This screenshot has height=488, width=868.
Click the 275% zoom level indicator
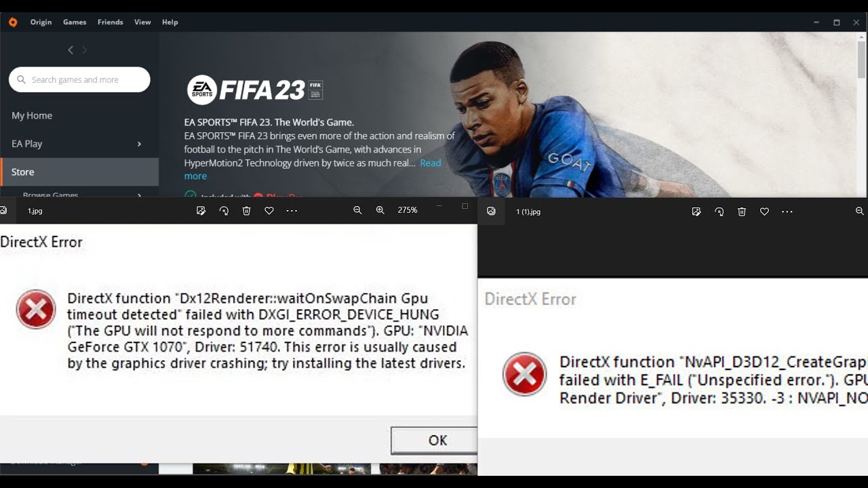point(408,210)
